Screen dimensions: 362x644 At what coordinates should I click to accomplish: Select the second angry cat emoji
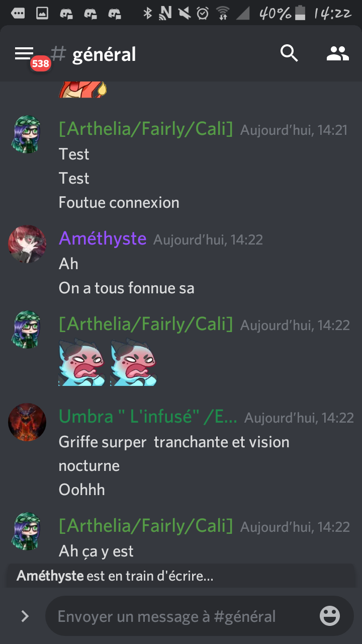pos(134,363)
